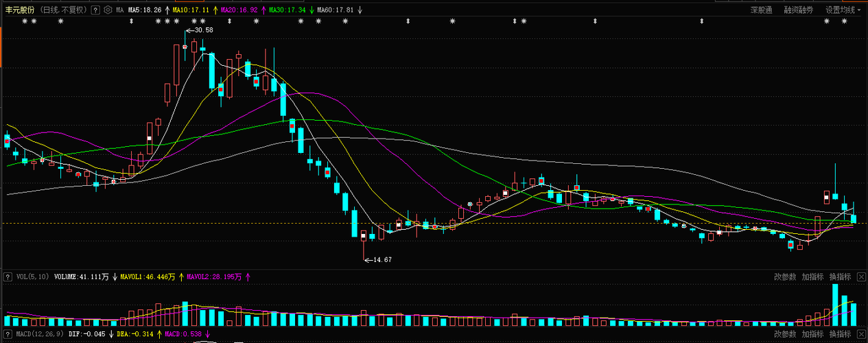Click the magenta MA20:16.92 value
The width and height of the screenshot is (868, 343).
click(239, 10)
